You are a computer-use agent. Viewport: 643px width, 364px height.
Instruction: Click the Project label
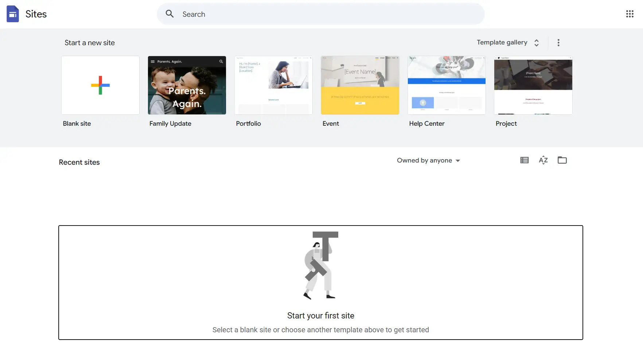506,124
